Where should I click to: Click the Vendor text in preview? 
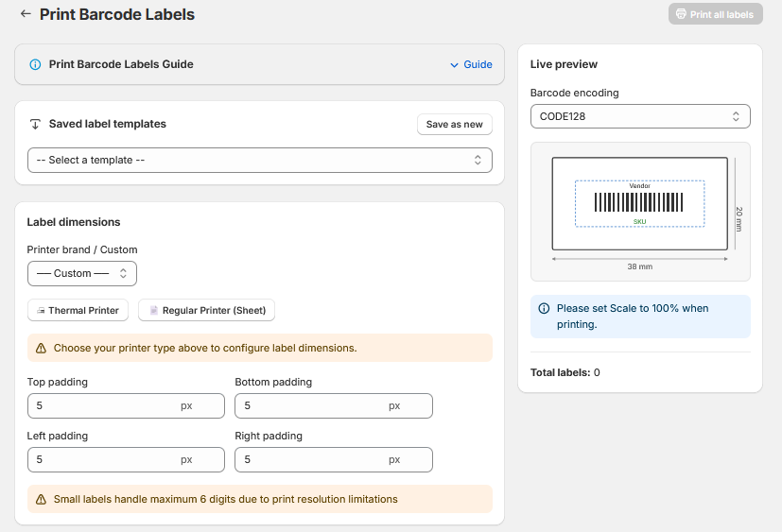point(640,186)
